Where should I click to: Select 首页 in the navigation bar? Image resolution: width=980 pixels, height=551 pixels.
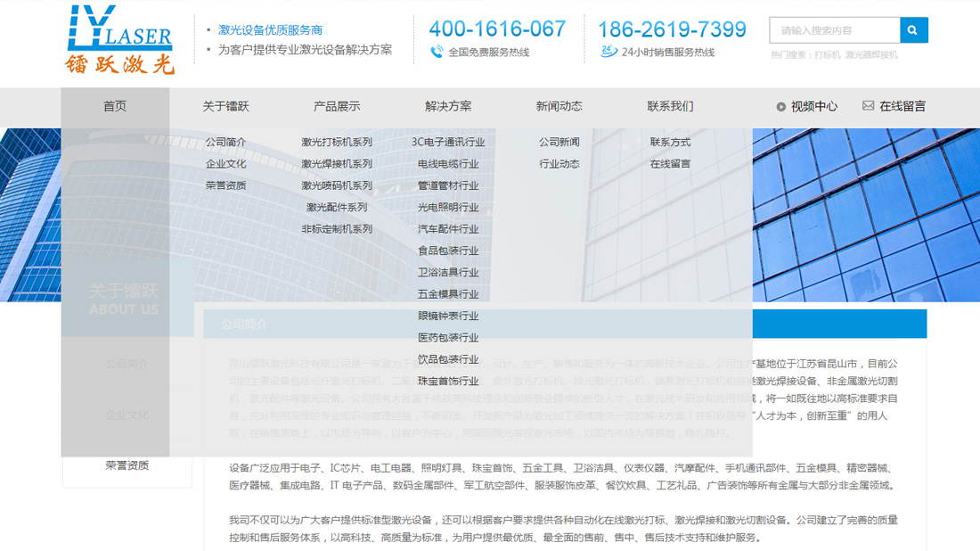click(x=114, y=106)
